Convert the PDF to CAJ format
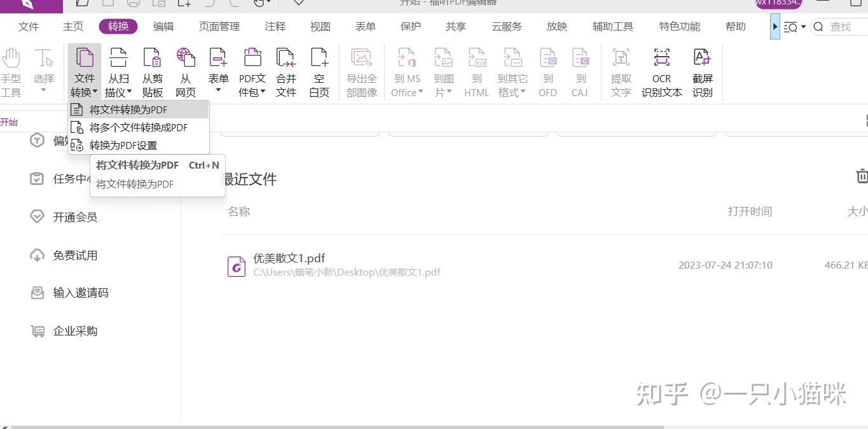This screenshot has height=429, width=868. (580, 70)
